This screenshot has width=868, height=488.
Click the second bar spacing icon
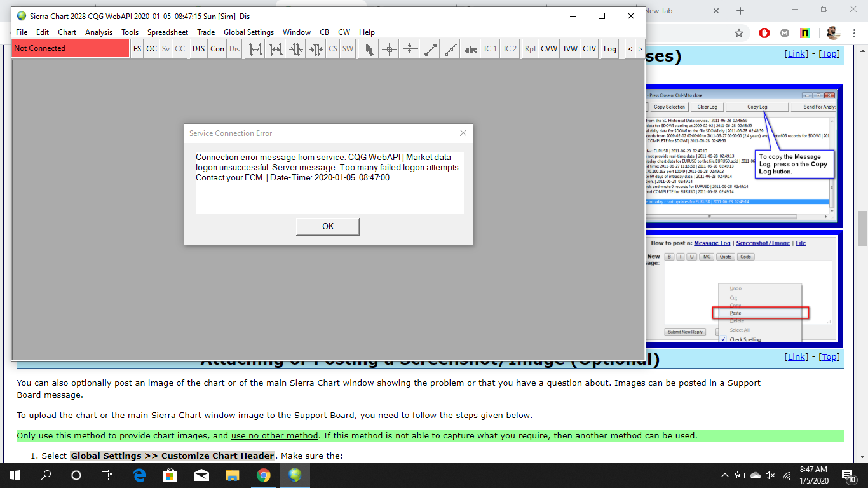pyautogui.click(x=276, y=49)
